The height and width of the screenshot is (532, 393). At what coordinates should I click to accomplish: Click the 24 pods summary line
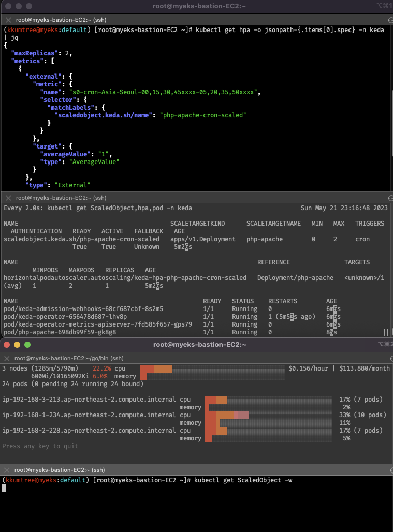[73, 384]
